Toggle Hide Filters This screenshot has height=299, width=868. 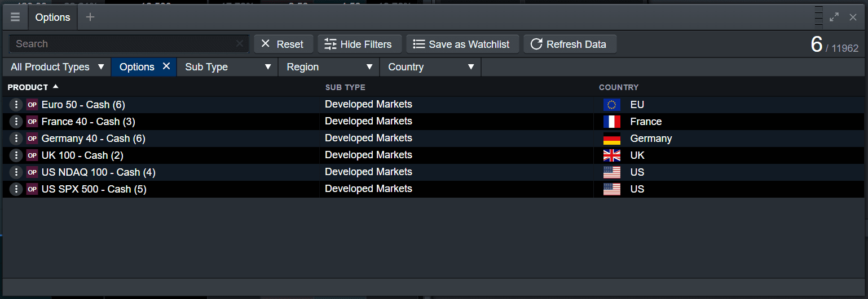coord(359,44)
